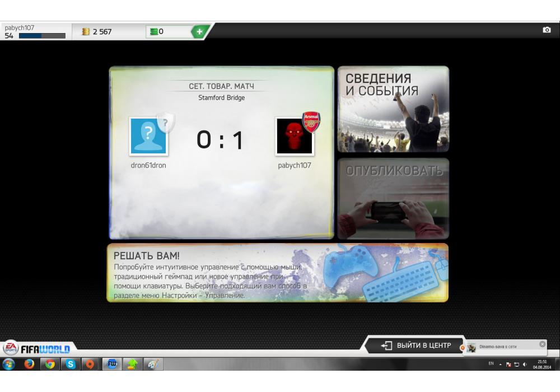The width and height of the screenshot is (560, 392).
Task: Click the volume speaker tray icon
Action: coord(525,365)
